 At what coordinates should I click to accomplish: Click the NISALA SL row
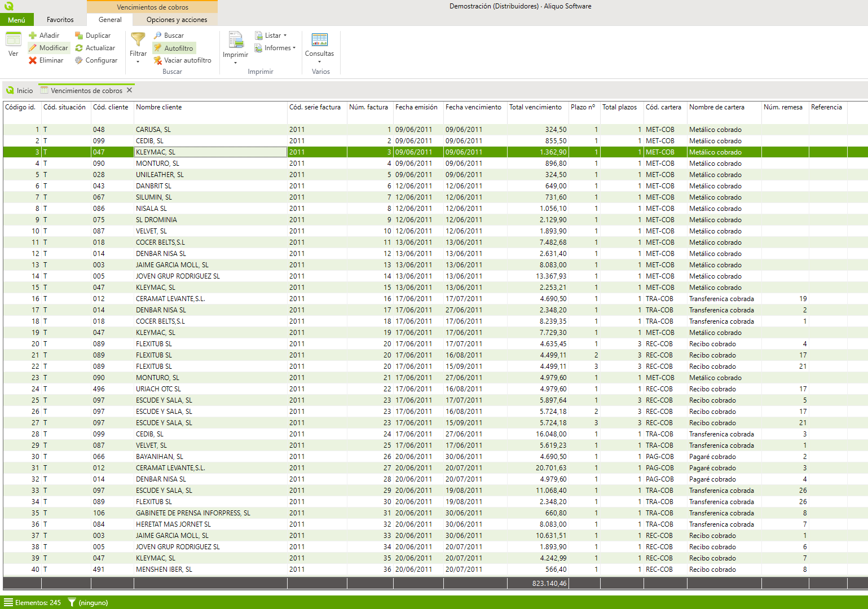(x=435, y=209)
